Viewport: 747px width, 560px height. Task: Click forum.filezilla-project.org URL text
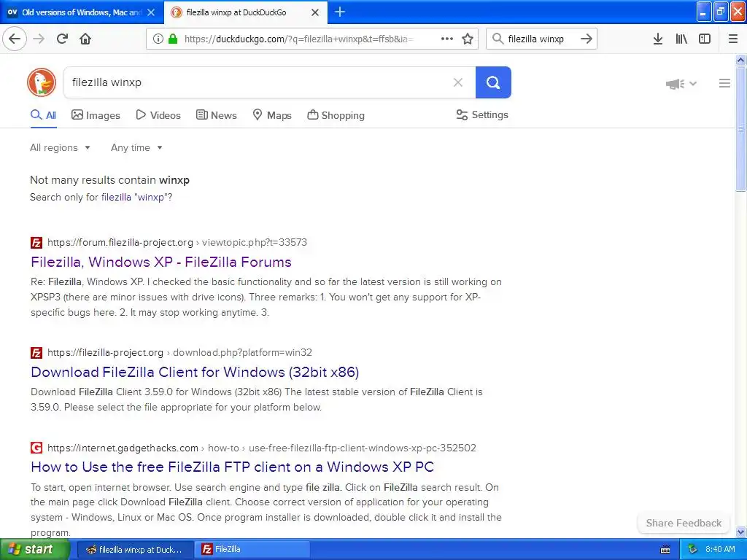pyautogui.click(x=177, y=242)
